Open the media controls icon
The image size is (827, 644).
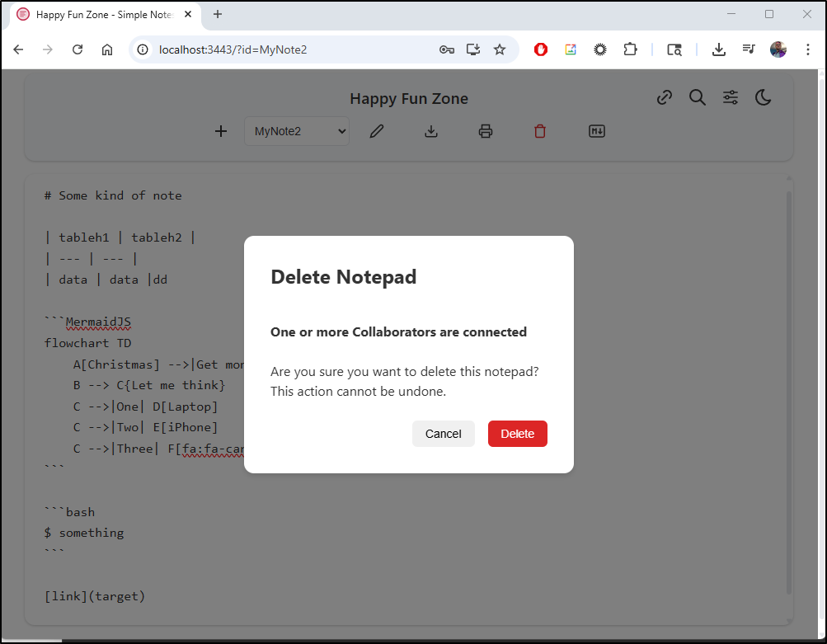point(749,49)
